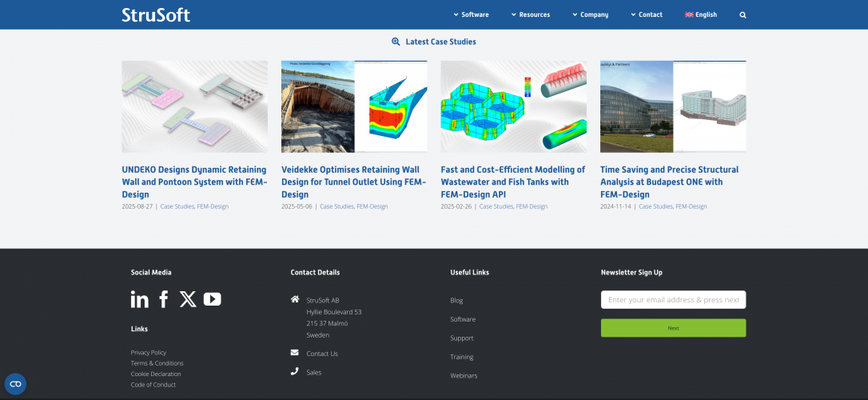
Task: Open the Contact Us footer link
Action: coord(322,354)
